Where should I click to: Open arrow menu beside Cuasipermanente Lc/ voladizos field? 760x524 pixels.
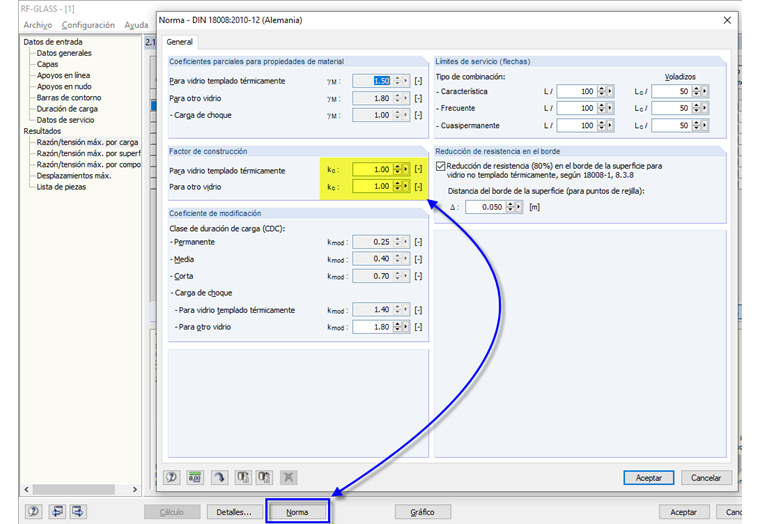tap(705, 126)
